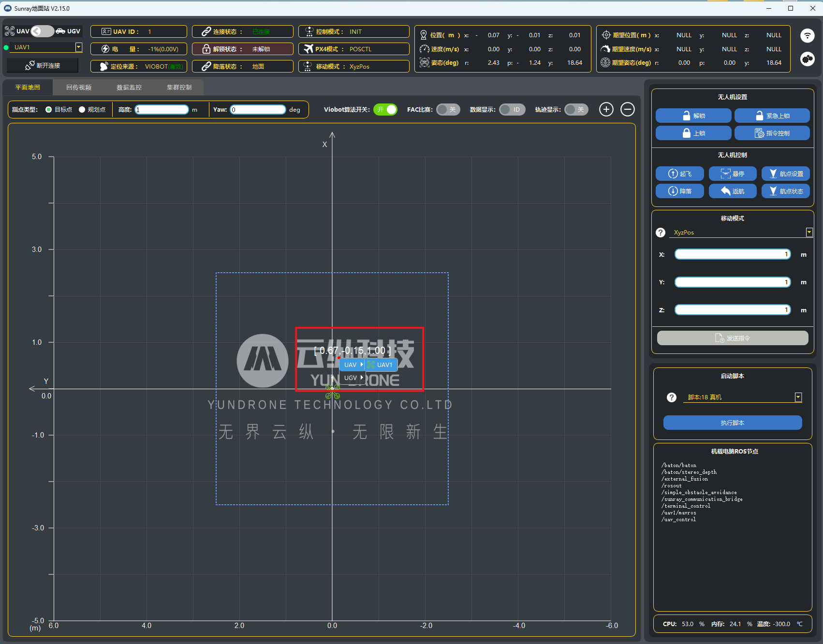Select the 目标点 radio button

point(48,110)
